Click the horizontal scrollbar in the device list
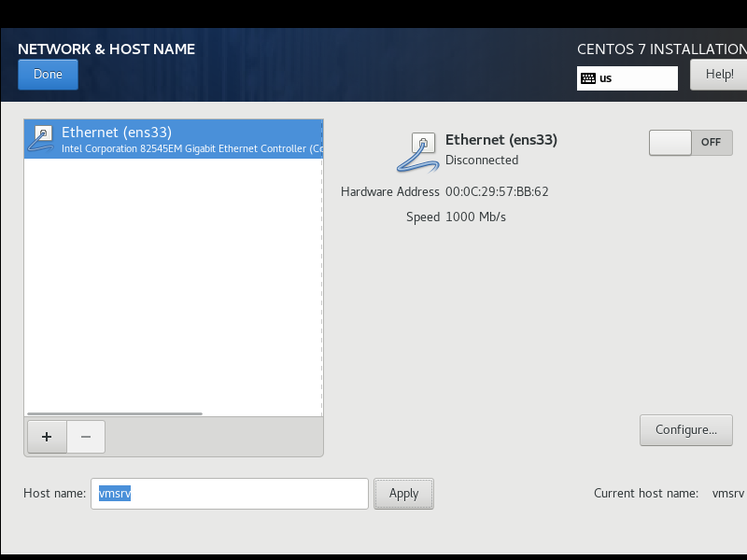Image resolution: width=747 pixels, height=560 pixels. (x=115, y=413)
